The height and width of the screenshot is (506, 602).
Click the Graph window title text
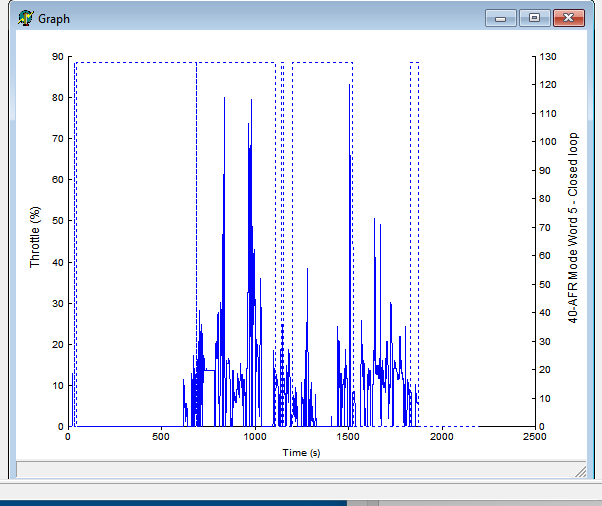click(54, 19)
